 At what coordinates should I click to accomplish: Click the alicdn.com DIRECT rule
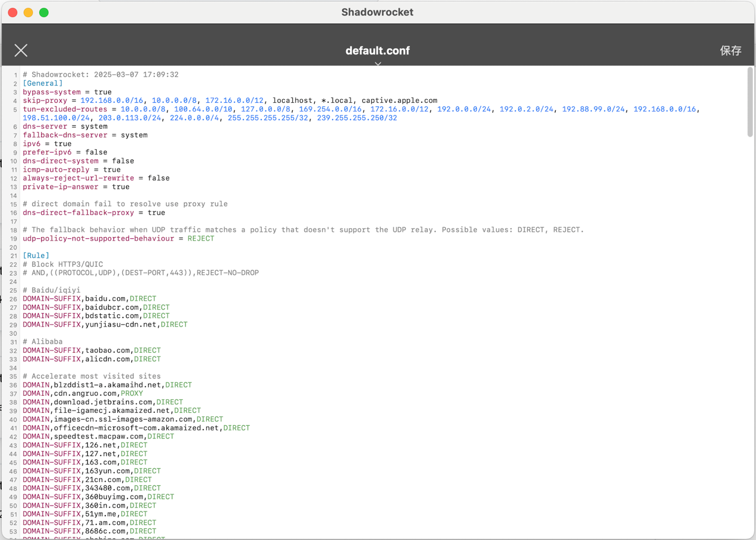point(92,359)
